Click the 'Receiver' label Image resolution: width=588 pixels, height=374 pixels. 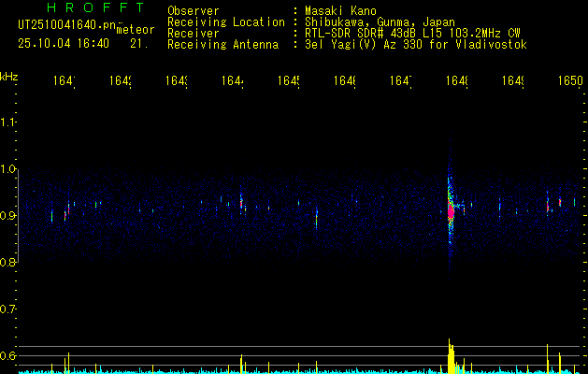[194, 34]
